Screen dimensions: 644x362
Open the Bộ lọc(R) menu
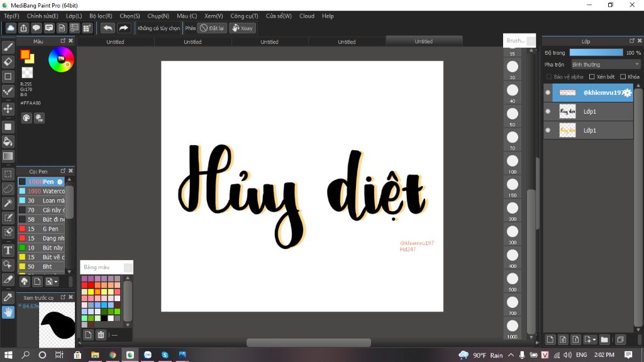[101, 16]
